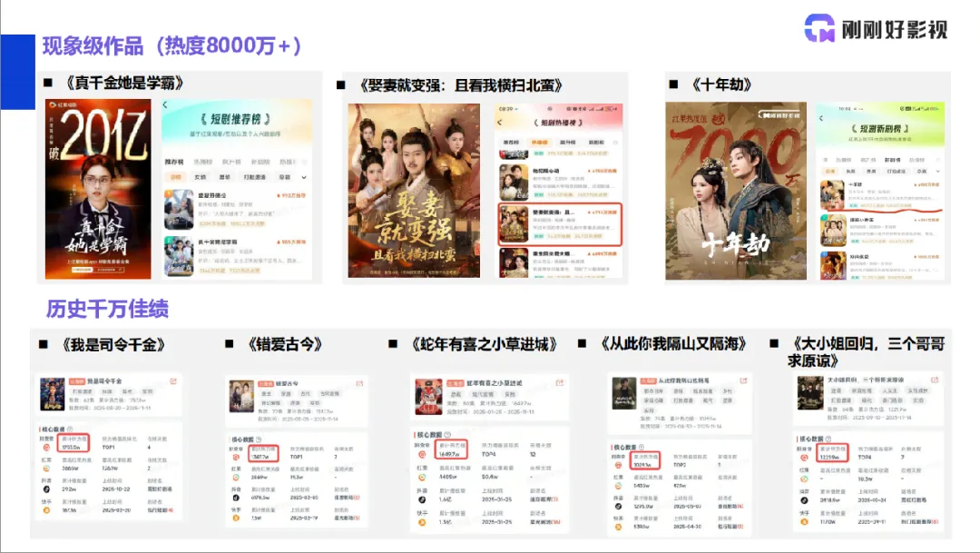Click TOP1 rank value under 我是司令千金
980x553 pixels.
[109, 448]
